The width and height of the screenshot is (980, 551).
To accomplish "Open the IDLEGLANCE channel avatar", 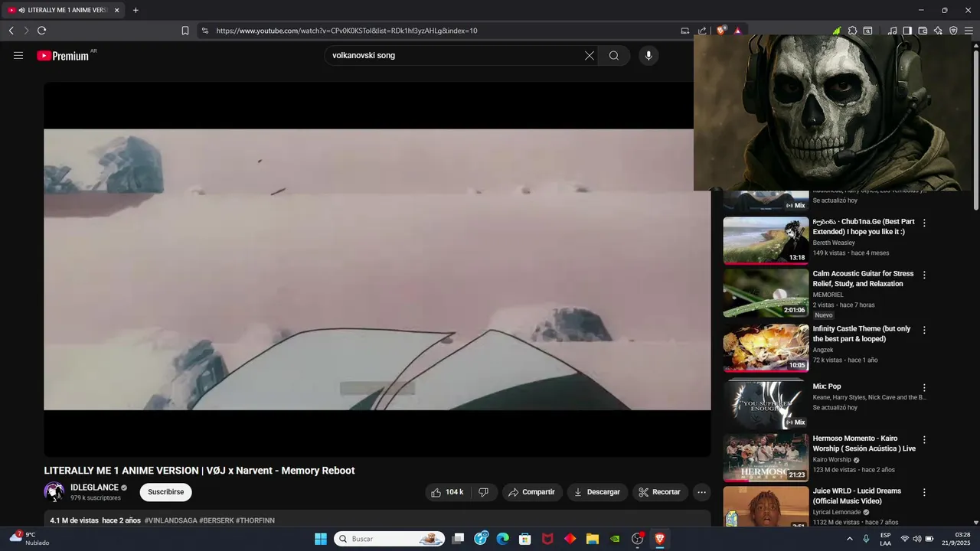I will click(x=54, y=492).
